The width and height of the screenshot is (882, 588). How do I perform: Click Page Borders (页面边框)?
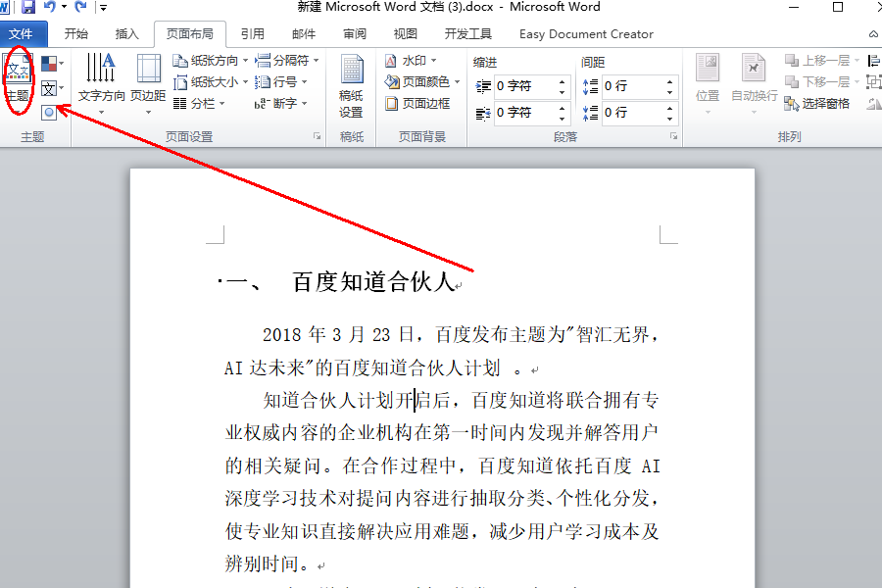click(417, 104)
